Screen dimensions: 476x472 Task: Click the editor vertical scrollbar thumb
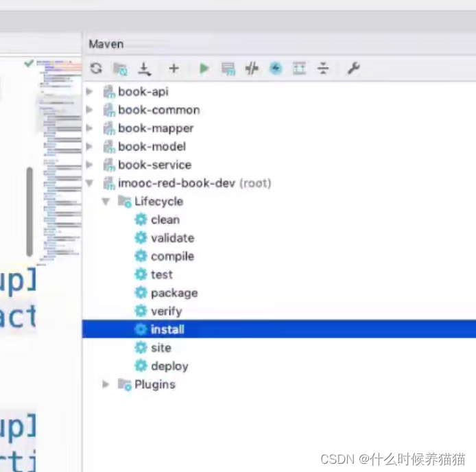pyautogui.click(x=29, y=212)
